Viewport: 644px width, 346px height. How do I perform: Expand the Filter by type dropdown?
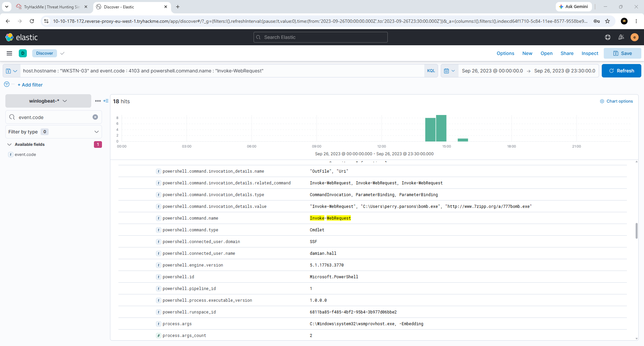pyautogui.click(x=54, y=132)
